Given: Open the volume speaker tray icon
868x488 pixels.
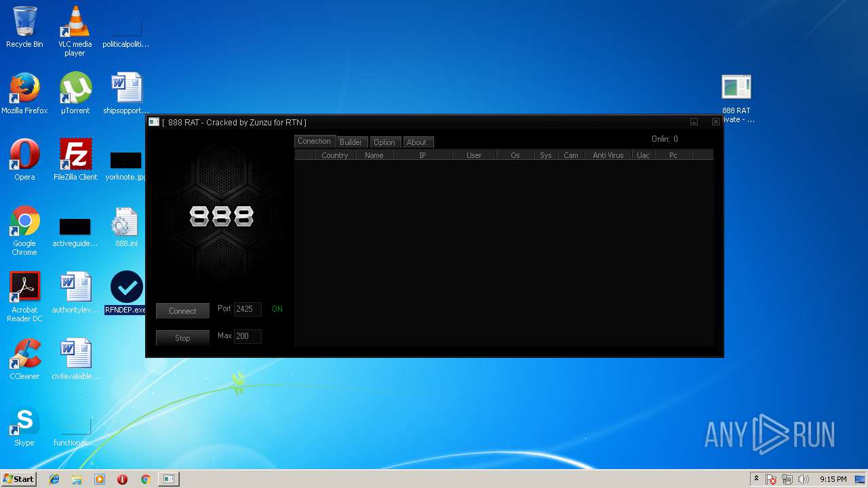Looking at the screenshot, I should [x=804, y=479].
